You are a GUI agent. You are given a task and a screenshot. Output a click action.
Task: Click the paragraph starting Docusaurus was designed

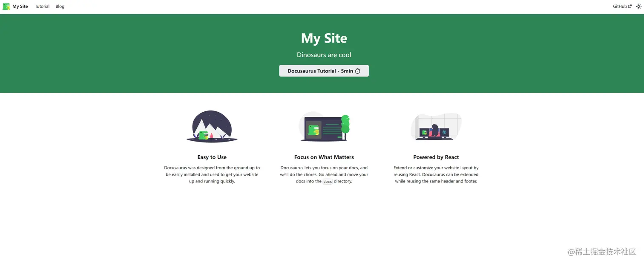[212, 174]
